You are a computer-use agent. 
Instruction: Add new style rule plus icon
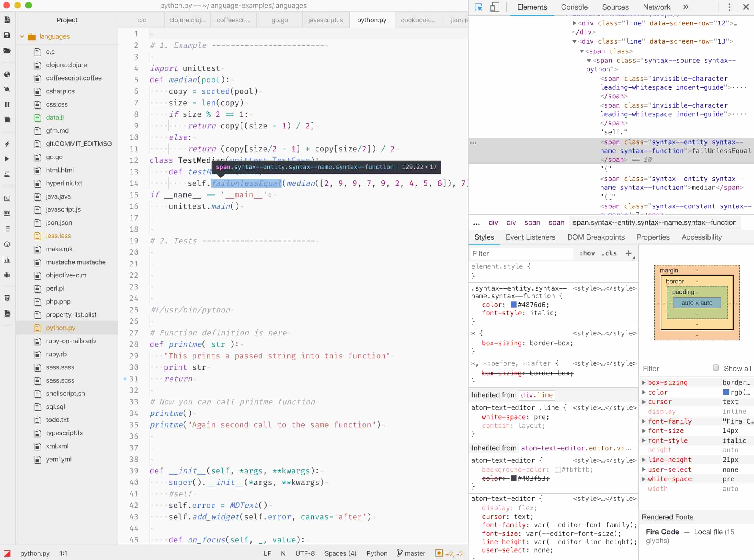click(x=629, y=253)
